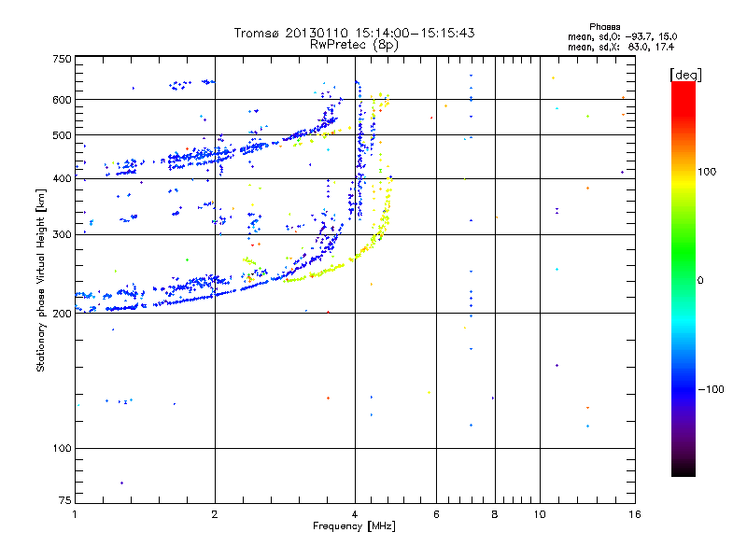
Task: Click the x-axis tick label '4'
Action: (355, 514)
